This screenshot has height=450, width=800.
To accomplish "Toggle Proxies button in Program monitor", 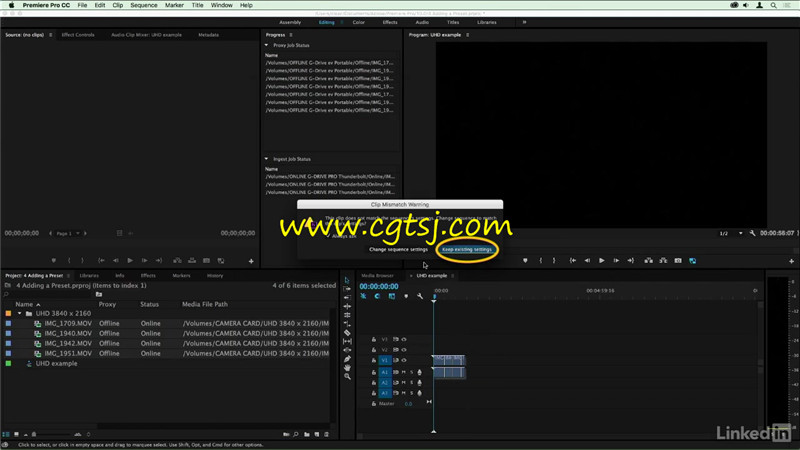I will pyautogui.click(x=692, y=261).
